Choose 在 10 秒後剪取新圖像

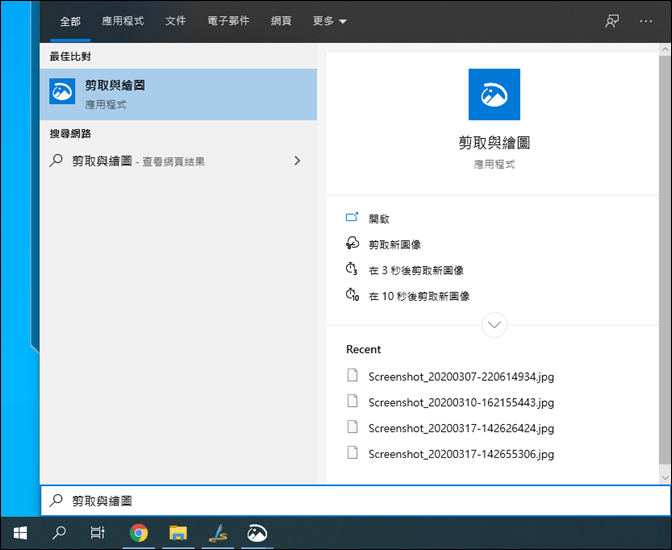coord(419,296)
